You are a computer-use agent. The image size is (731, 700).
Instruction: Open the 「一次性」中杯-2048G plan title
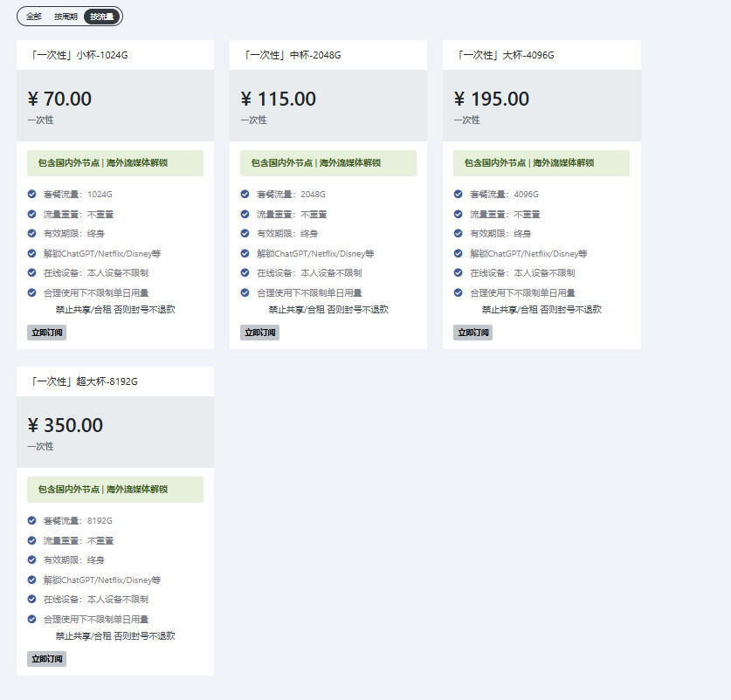coord(292,55)
